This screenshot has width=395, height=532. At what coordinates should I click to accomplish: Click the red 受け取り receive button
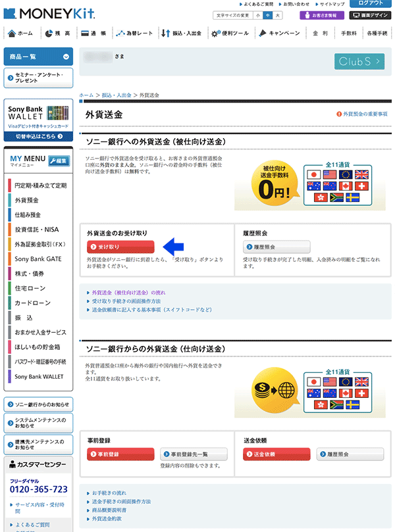[x=120, y=247]
